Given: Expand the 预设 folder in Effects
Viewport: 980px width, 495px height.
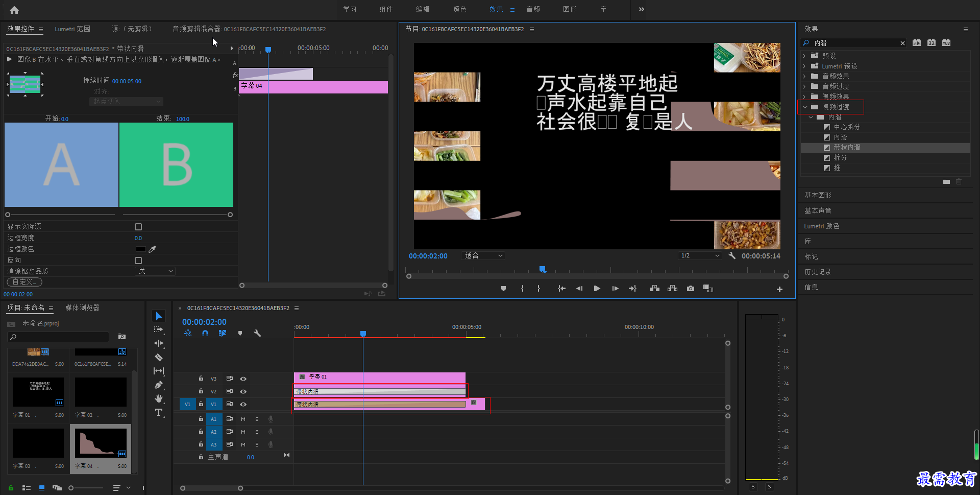Looking at the screenshot, I should (x=804, y=56).
